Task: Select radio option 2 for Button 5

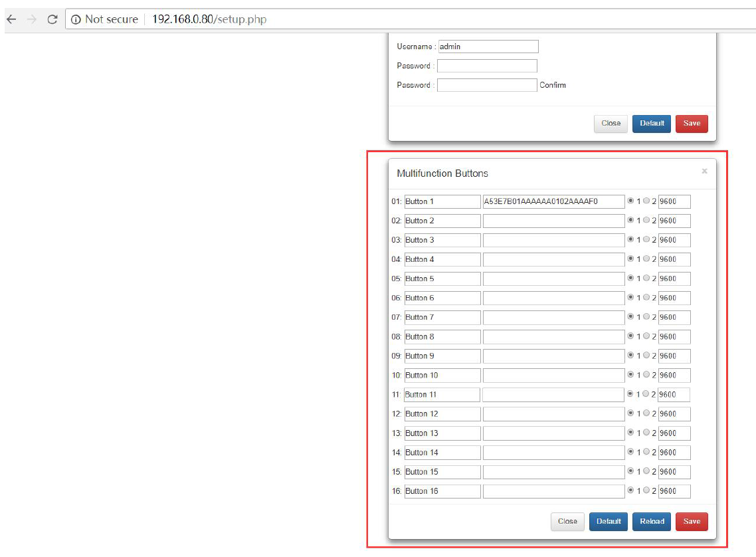Action: coord(646,278)
